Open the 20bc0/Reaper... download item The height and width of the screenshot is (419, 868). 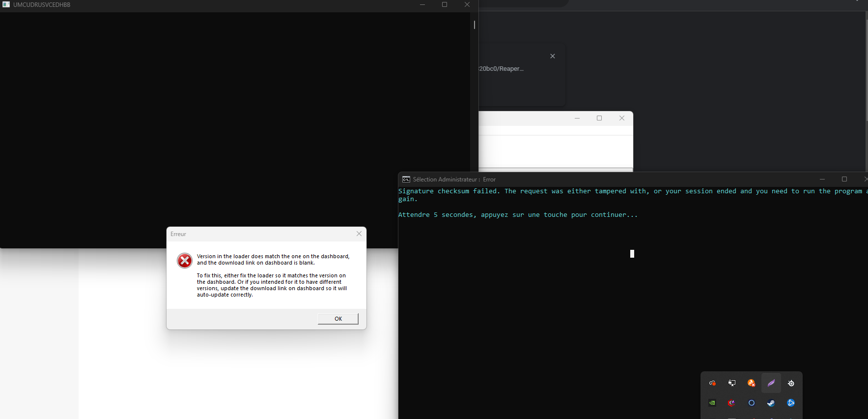[501, 69]
